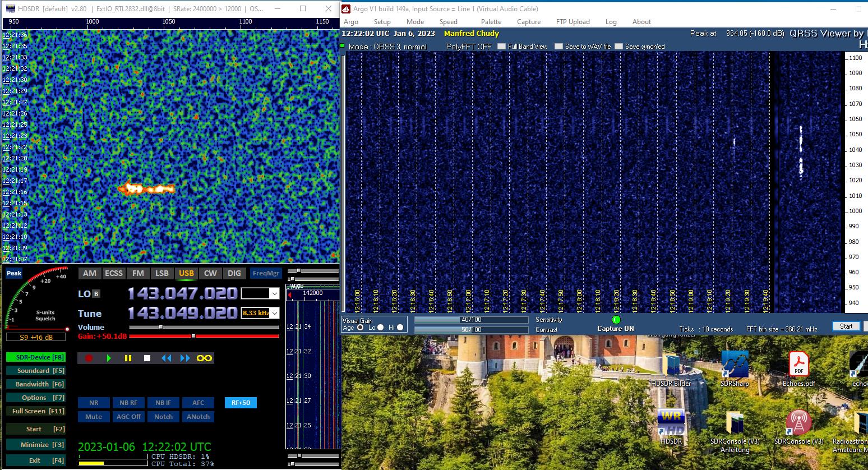Viewport: 868px width, 470px height.
Task: Check the Save to WAV file option
Action: (558, 47)
